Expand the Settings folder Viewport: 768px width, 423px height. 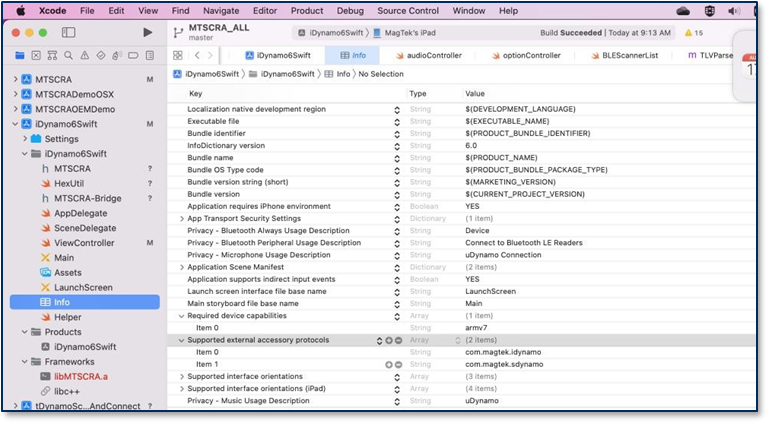25,139
